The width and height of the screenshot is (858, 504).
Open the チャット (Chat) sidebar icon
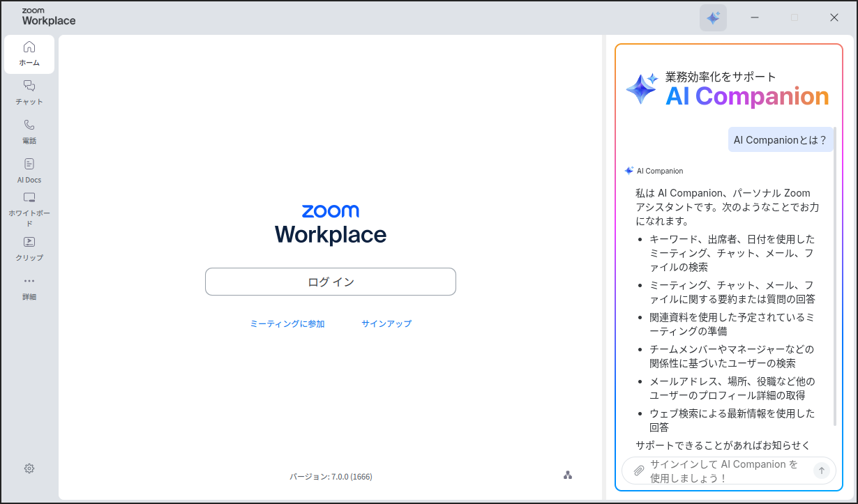[29, 92]
